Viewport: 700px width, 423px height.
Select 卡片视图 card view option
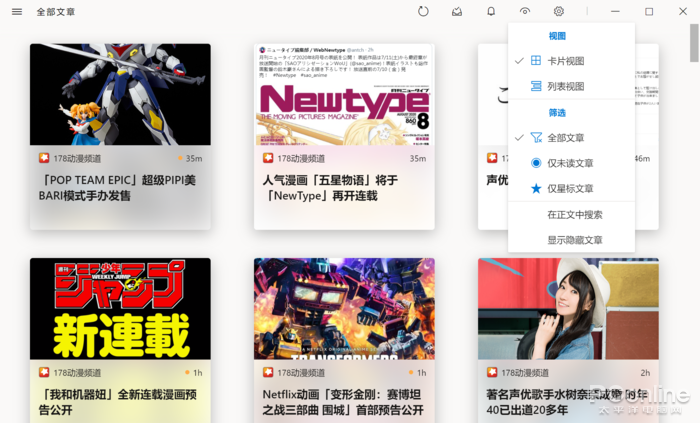click(x=571, y=61)
